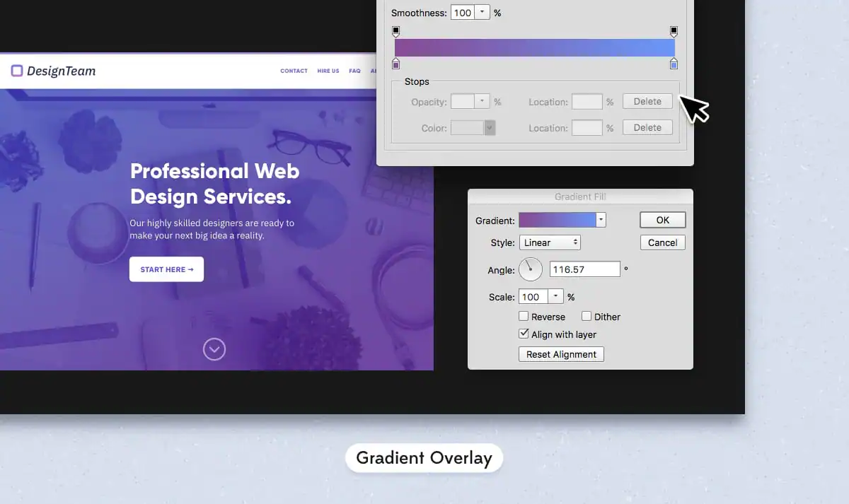The image size is (849, 504).
Task: Open the Gradient preset picker dropdown
Action: 599,219
